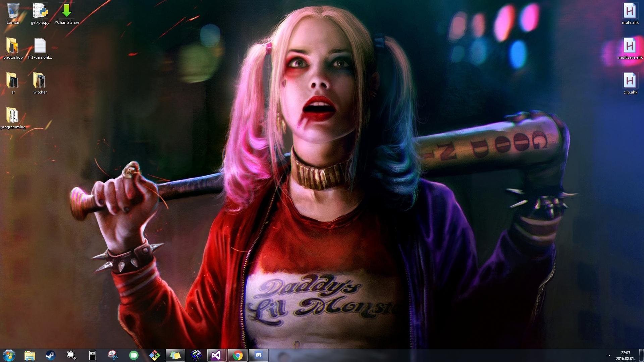Select the get-pip.py file
The height and width of the screenshot is (362, 644).
point(40,13)
